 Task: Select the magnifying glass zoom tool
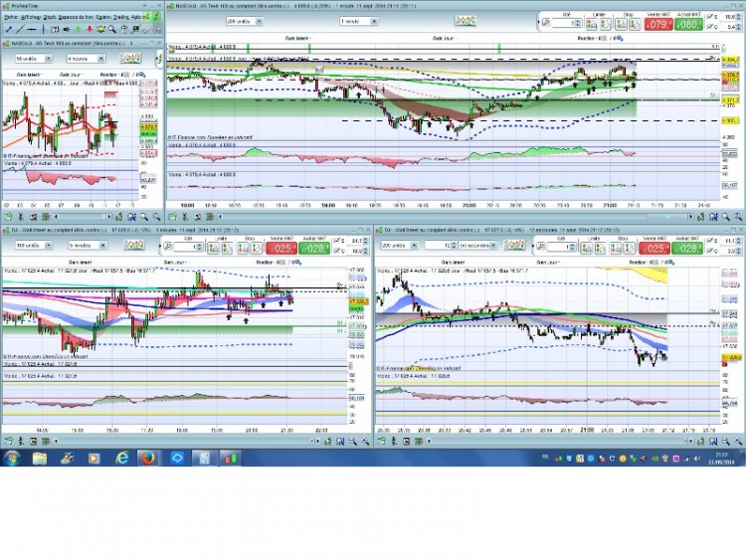[112, 30]
